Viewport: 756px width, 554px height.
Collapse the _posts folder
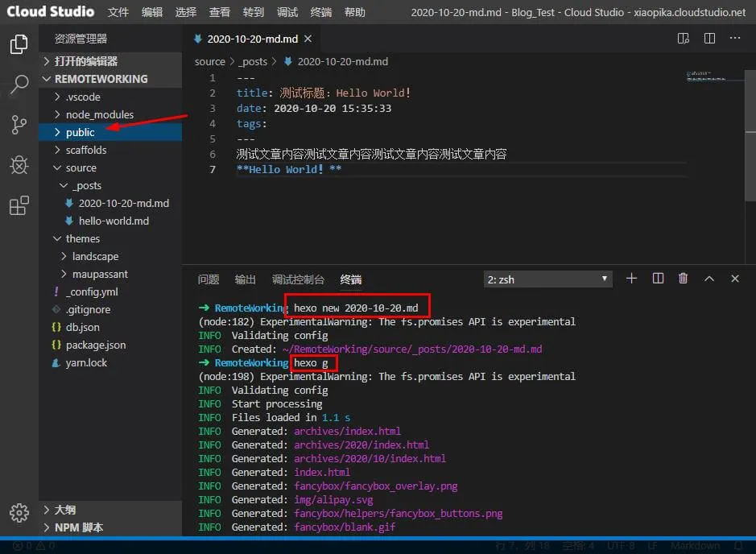(110, 186)
